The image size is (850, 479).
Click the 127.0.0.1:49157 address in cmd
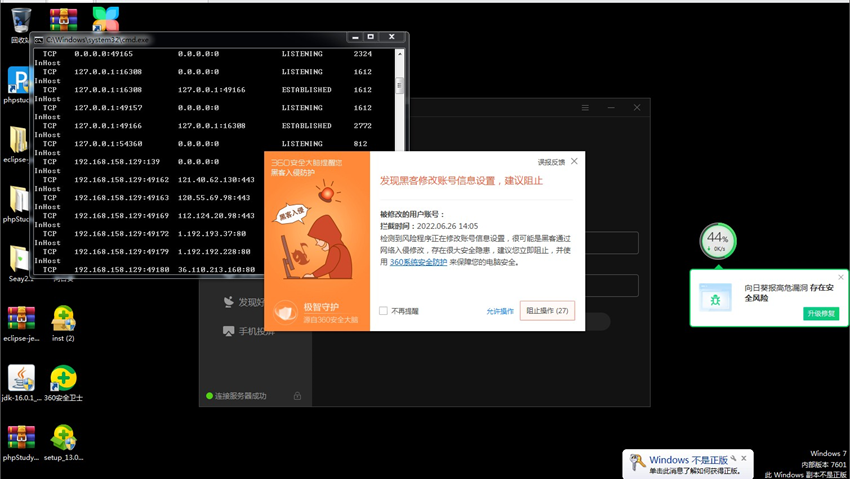click(108, 108)
